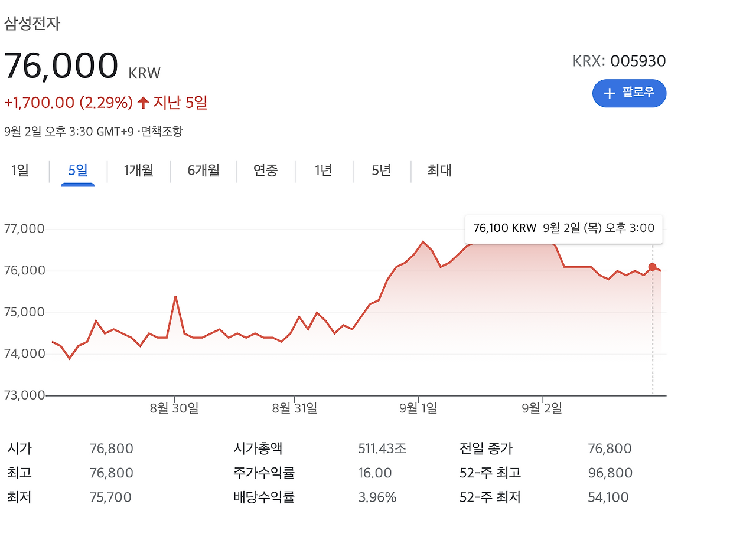The image size is (756, 537).
Task: View the 연중 year-to-date chart
Action: pos(265,171)
